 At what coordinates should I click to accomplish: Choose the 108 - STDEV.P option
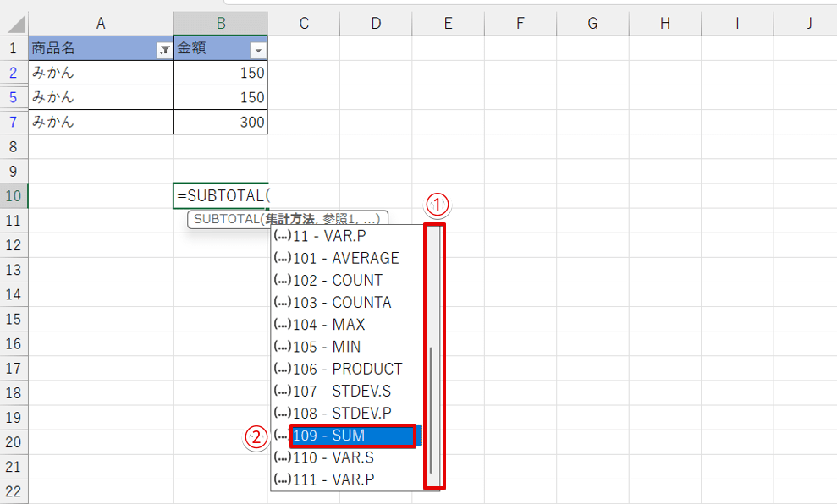tap(347, 414)
